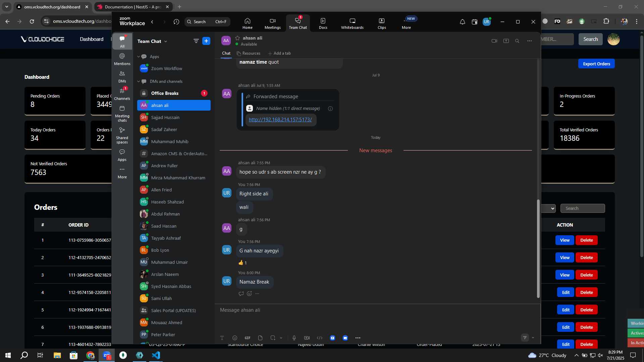Open Chrome tab search dropdown

pos(7,7)
